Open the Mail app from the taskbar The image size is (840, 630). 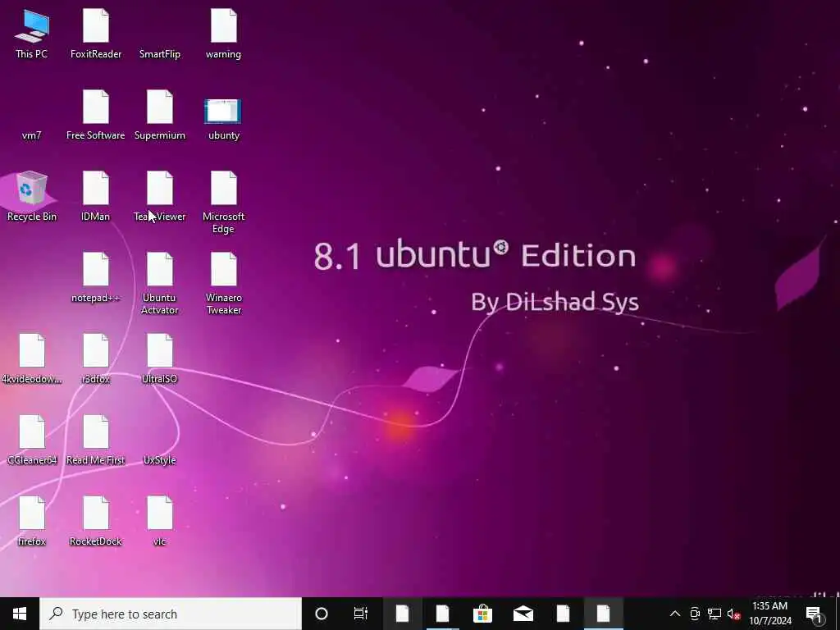(523, 614)
